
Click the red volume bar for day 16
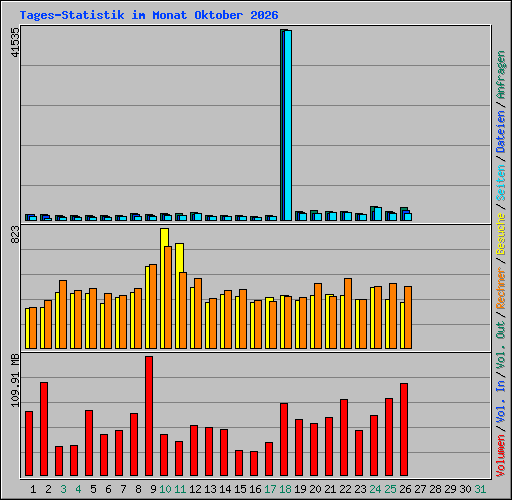(254, 463)
